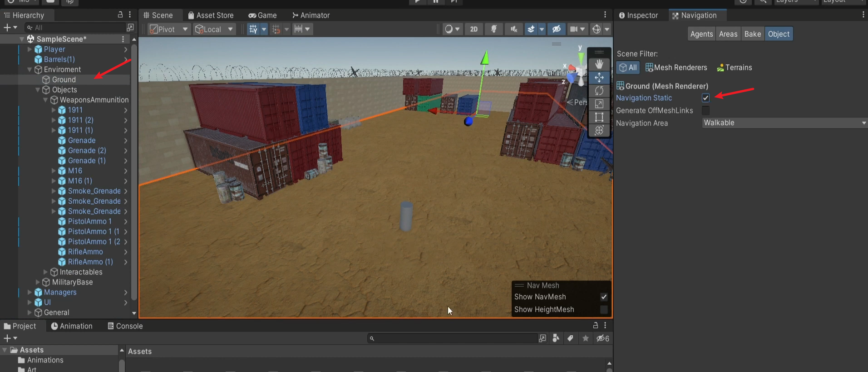
Task: Uncheck Navigation Static checkbox
Action: tap(705, 98)
